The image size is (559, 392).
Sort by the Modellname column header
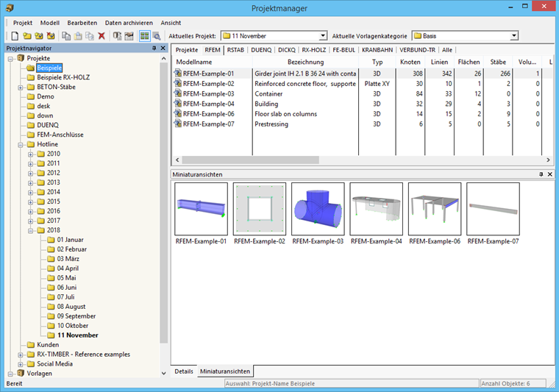213,62
